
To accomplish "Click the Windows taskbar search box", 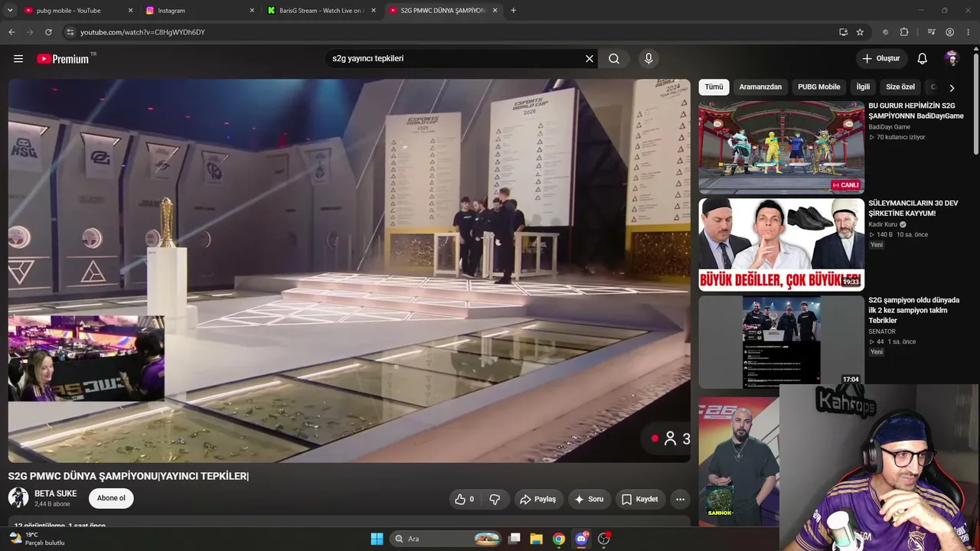I will click(446, 539).
